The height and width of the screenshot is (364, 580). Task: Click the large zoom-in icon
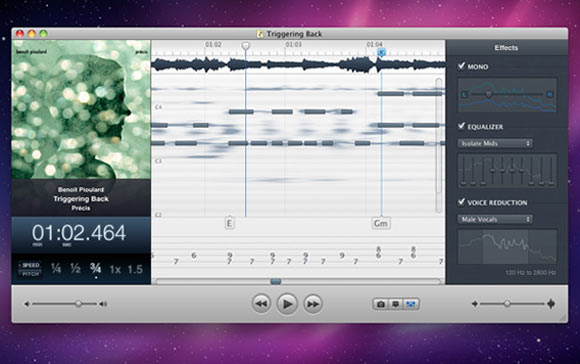pyautogui.click(x=551, y=304)
